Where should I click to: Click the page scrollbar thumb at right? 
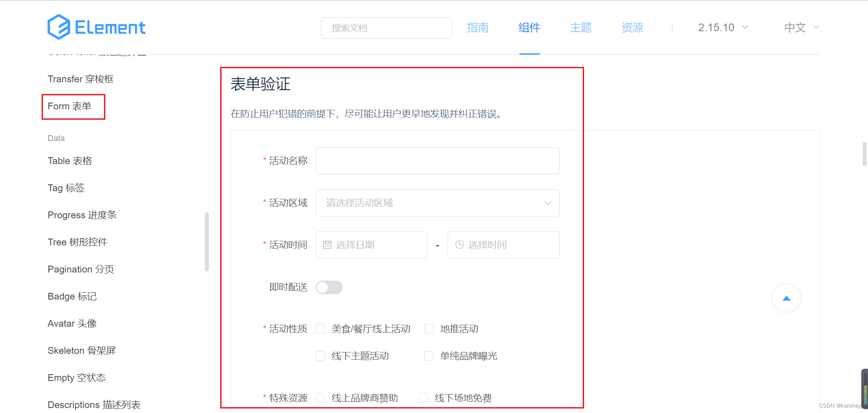(x=864, y=154)
